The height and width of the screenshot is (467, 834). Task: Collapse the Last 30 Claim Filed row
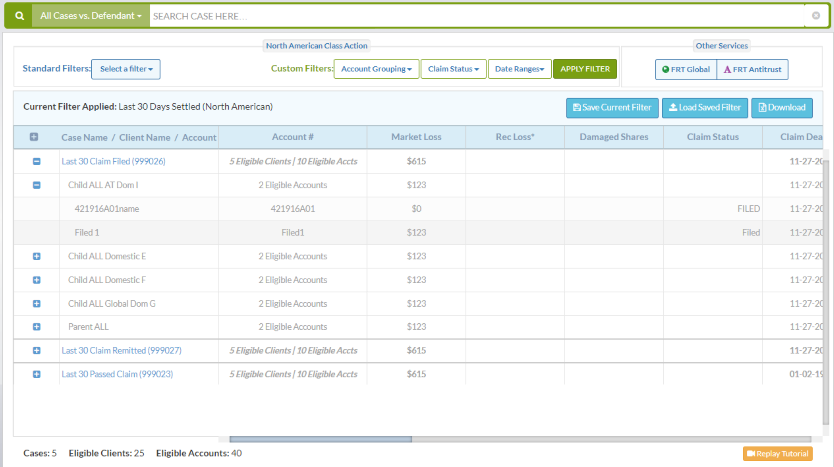tap(36, 161)
